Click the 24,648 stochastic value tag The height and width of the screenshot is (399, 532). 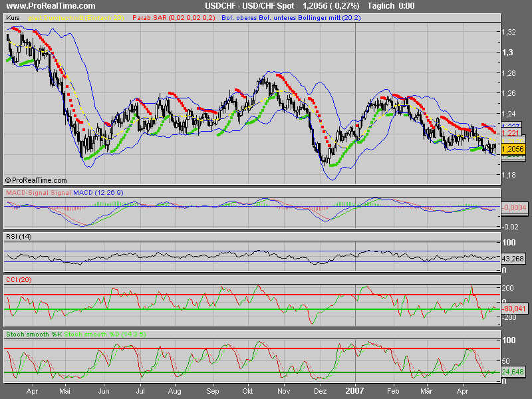click(x=513, y=372)
